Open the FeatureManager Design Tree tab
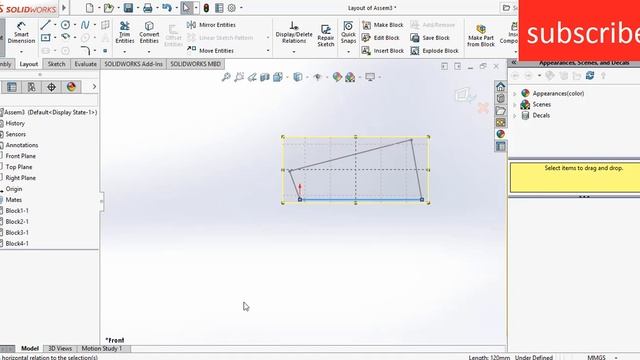 12,87
